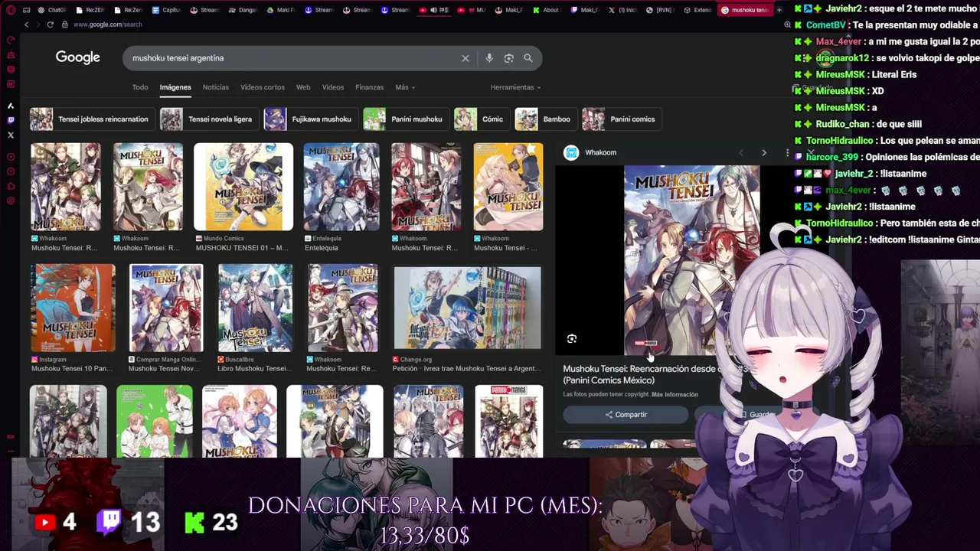Switch to the Noticias search tab

[216, 87]
